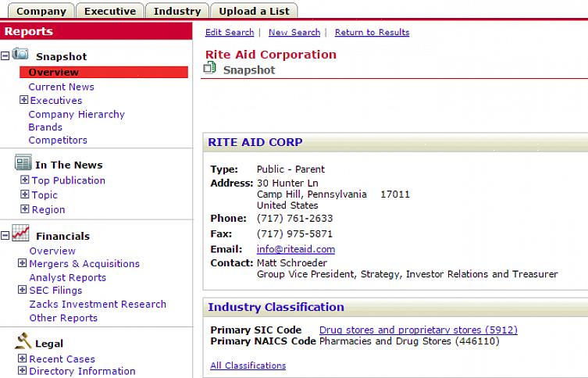This screenshot has width=588, height=378.
Task: Click the address line 30 Hunter Ln
Action: point(287,184)
